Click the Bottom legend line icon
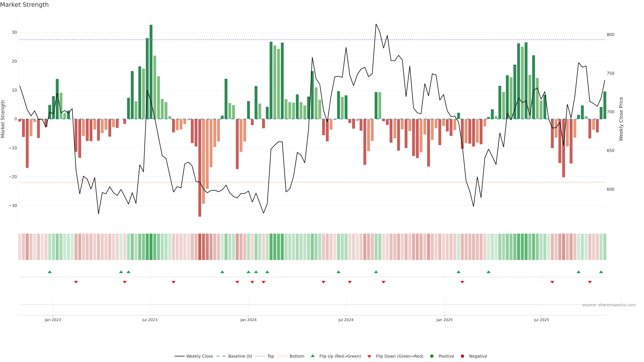Viewport: 644px width, 362px height. [x=282, y=356]
